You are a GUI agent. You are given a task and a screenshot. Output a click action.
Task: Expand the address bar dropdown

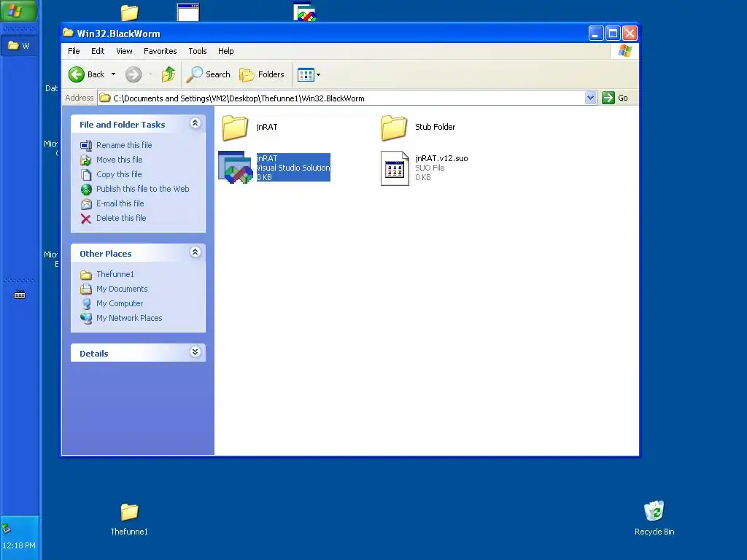(590, 98)
